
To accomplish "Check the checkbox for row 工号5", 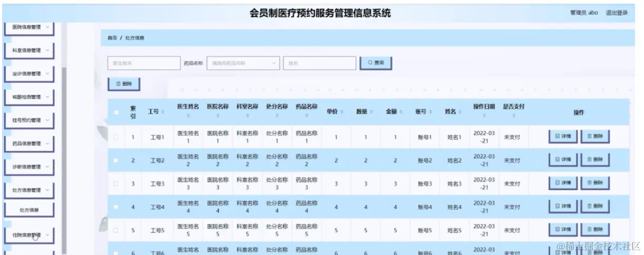I will (x=116, y=230).
